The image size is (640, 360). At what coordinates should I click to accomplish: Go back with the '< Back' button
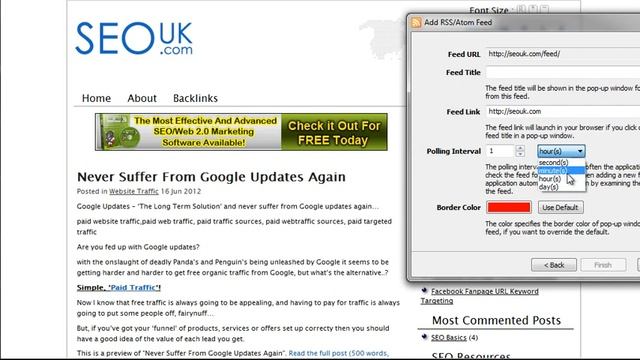[554, 265]
